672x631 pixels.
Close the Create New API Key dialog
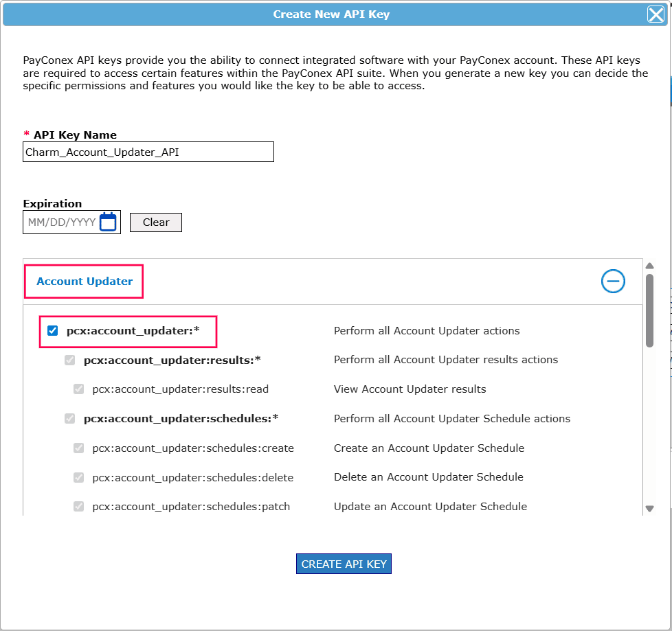[656, 14]
